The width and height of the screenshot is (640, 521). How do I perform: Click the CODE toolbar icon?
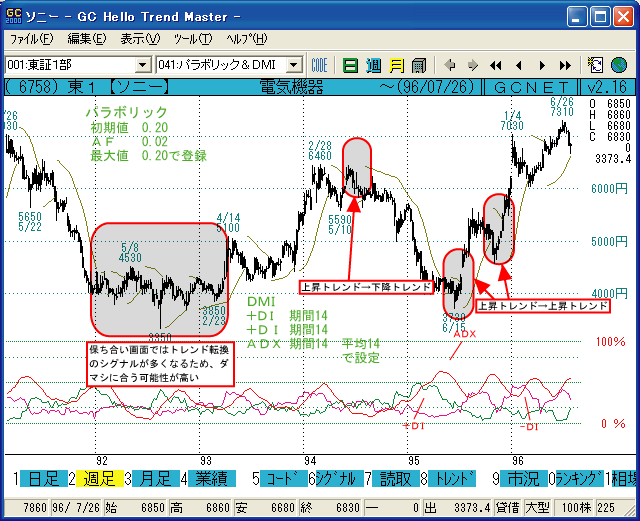tap(319, 65)
